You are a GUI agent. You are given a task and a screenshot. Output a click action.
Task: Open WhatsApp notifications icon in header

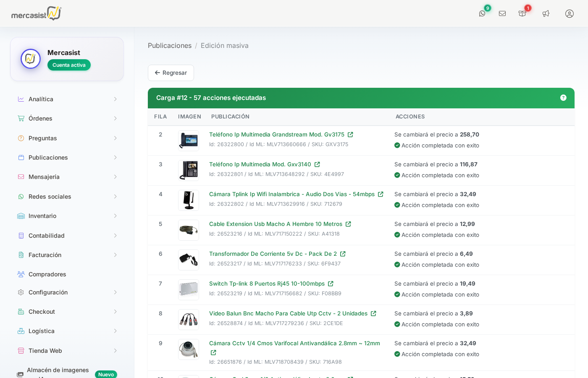tap(482, 13)
